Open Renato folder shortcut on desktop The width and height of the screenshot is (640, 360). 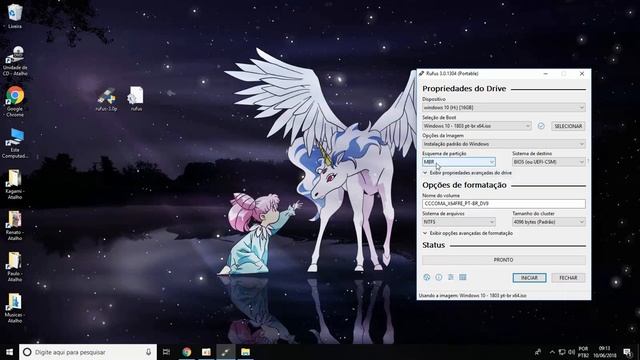tap(15, 225)
